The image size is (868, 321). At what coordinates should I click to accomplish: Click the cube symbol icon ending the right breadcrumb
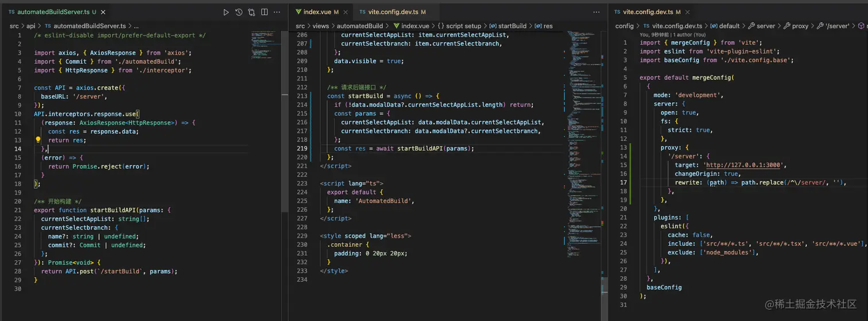(862, 26)
